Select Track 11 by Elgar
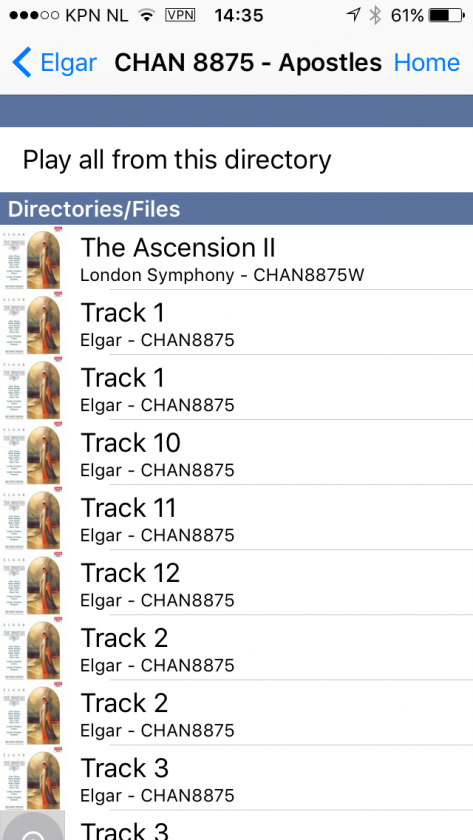The width and height of the screenshot is (473, 840). pyautogui.click(x=236, y=518)
